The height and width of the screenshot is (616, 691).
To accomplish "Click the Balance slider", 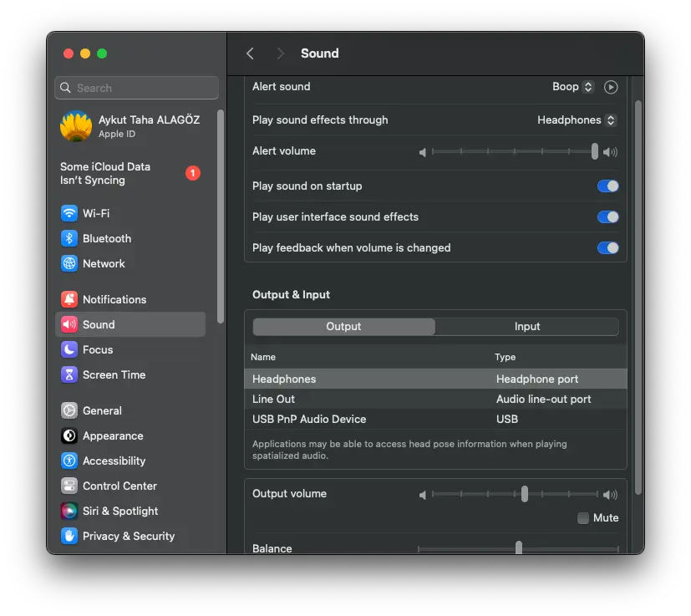I will (x=519, y=548).
